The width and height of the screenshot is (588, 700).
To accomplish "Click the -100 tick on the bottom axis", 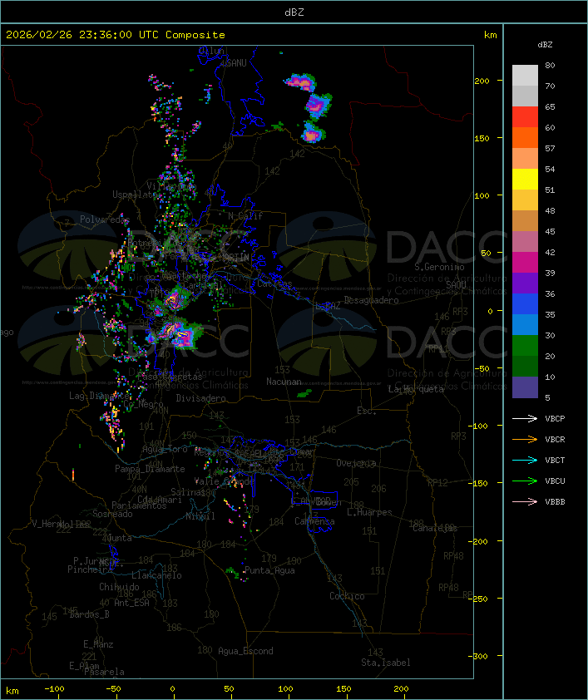I will click(54, 689).
